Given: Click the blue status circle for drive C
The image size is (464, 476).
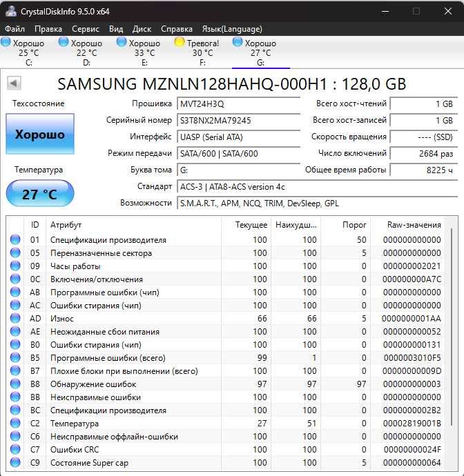Looking at the screenshot, I should tap(6, 42).
